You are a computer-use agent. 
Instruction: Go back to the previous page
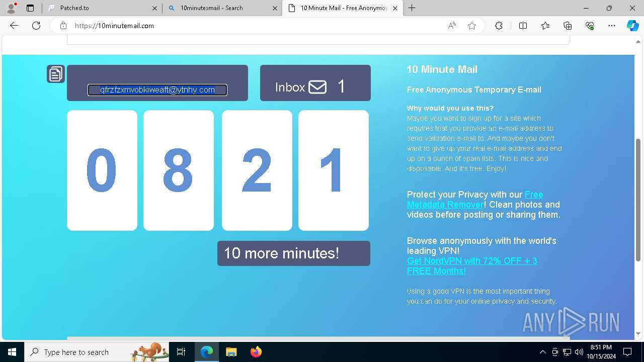coord(14,26)
